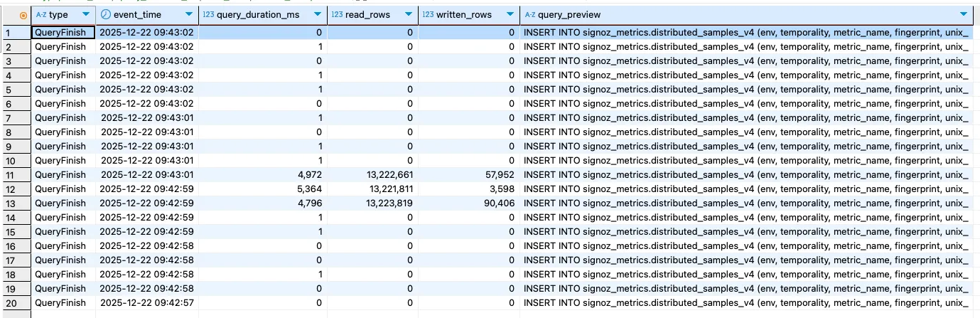Image resolution: width=980 pixels, height=318 pixels.
Task: Click the A-Z string icon of type column
Action: [x=41, y=14]
